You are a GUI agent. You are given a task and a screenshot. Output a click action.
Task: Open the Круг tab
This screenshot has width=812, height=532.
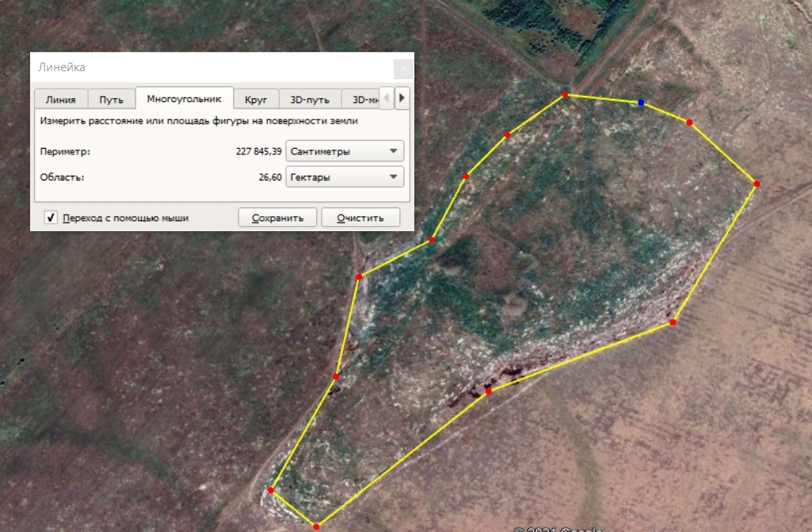[x=256, y=100]
